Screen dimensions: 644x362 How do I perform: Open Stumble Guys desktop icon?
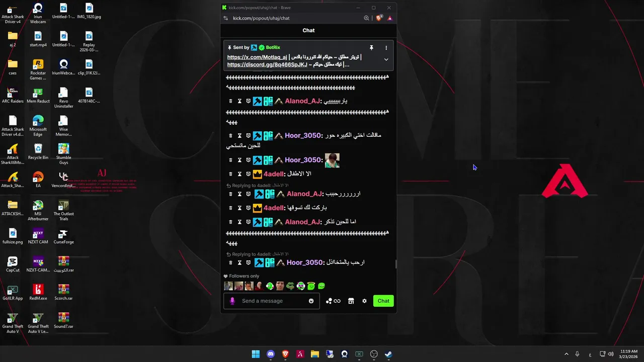click(x=63, y=154)
